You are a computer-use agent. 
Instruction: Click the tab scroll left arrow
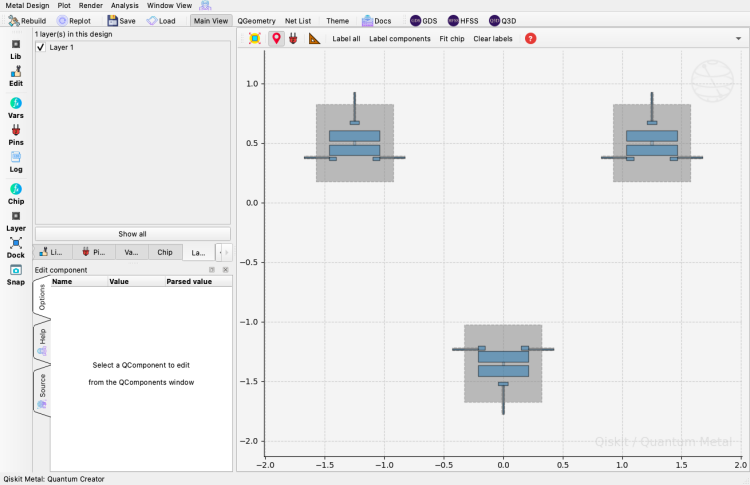220,252
